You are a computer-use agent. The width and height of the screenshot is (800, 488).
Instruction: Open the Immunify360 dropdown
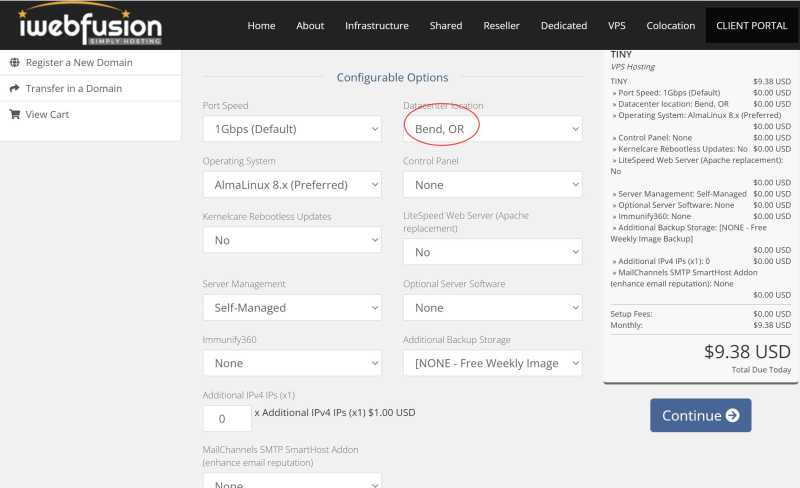pos(292,363)
